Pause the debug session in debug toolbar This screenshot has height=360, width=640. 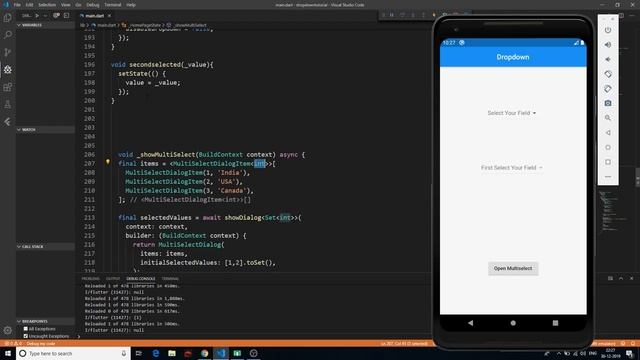tap(392, 15)
